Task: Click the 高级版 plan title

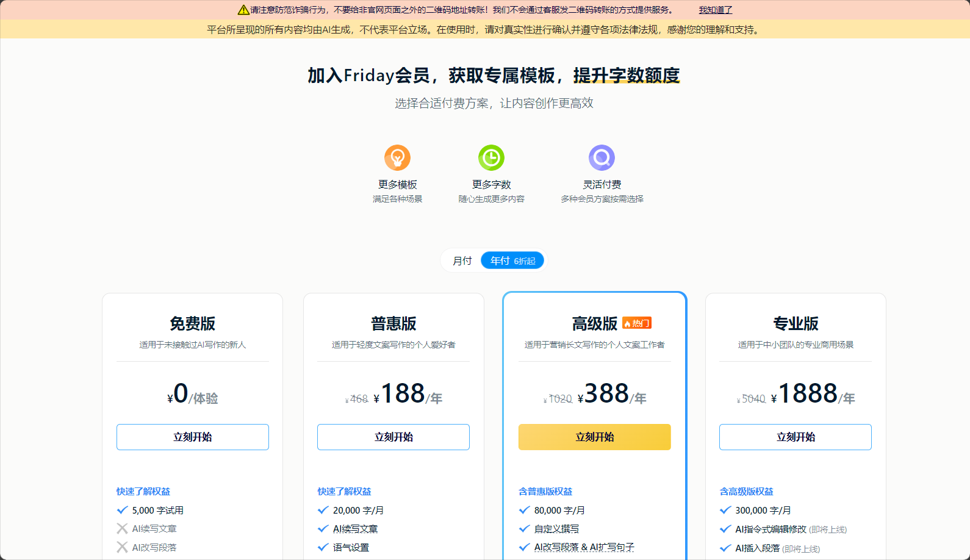Action: click(595, 323)
